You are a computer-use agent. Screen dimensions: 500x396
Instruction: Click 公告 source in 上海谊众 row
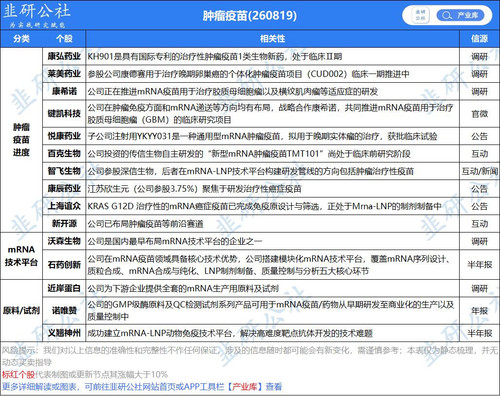click(x=479, y=206)
